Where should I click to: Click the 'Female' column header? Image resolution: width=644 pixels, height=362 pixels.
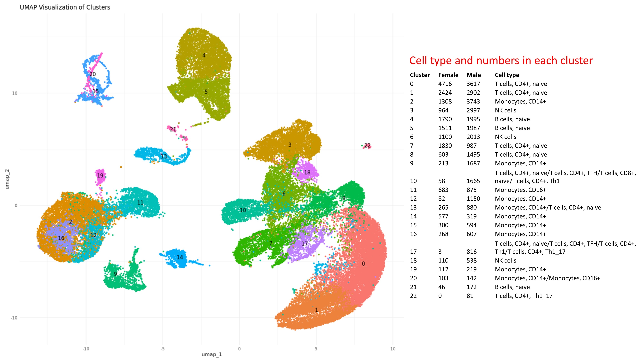tap(448, 75)
